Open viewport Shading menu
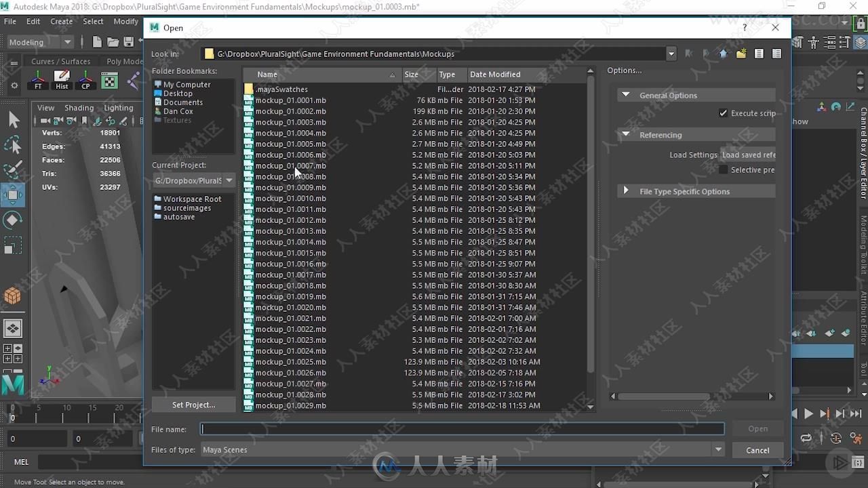The width and height of the screenshot is (868, 488). (x=79, y=108)
